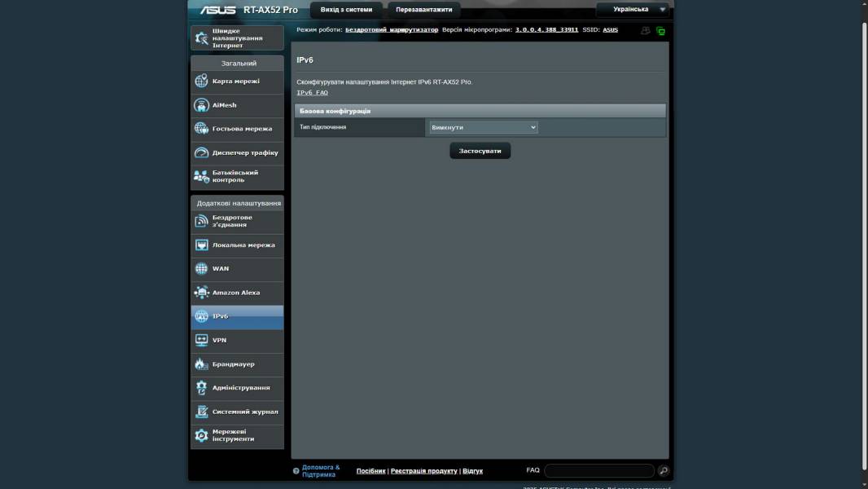Click the Батьківський контроль parental control icon

(201, 176)
